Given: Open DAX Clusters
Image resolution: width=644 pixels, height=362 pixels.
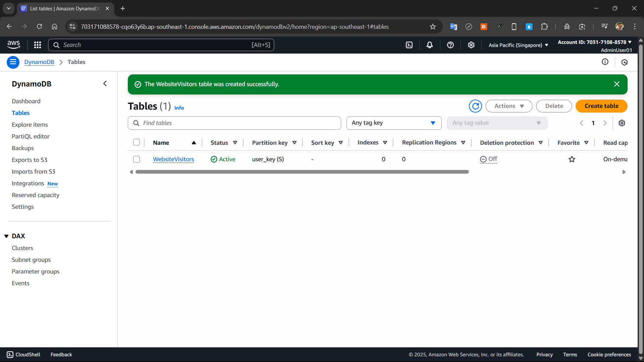Looking at the screenshot, I should (x=22, y=248).
